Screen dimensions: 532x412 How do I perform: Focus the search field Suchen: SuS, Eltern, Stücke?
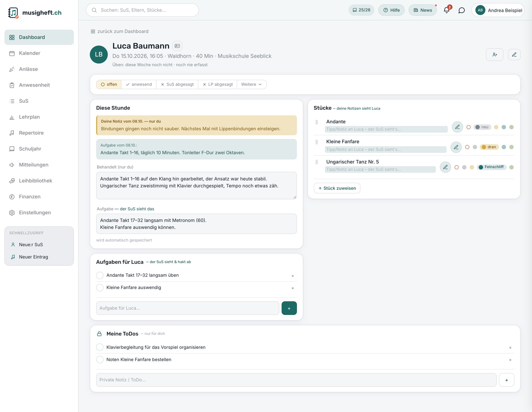142,10
